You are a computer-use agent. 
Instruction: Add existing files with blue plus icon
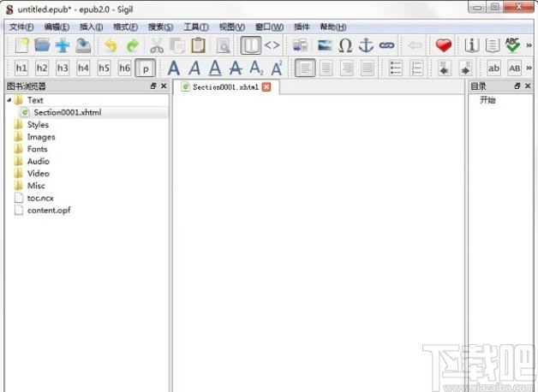tap(63, 45)
